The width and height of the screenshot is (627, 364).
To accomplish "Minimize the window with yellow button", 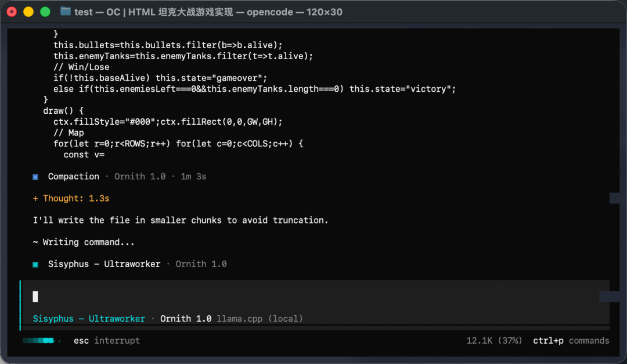I will pos(28,12).
